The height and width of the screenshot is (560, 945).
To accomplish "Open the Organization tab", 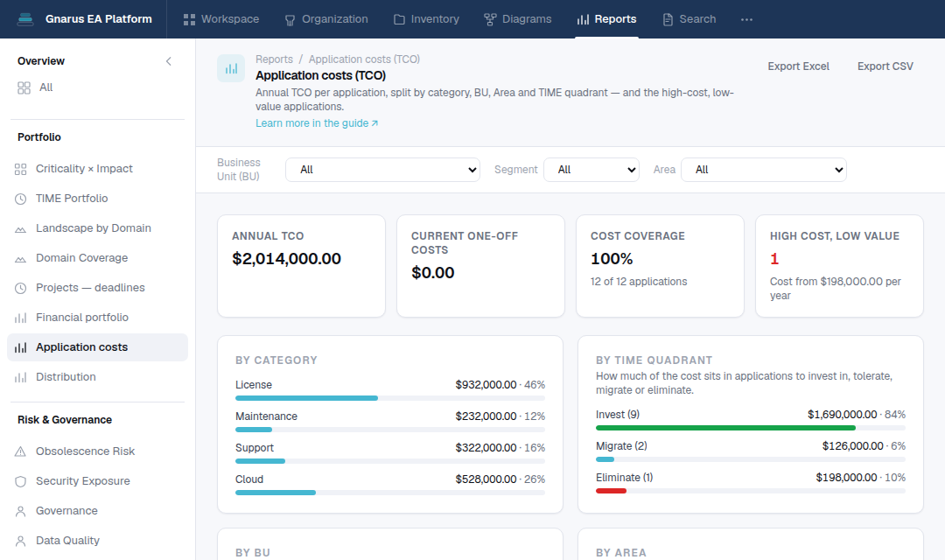I will (x=326, y=19).
